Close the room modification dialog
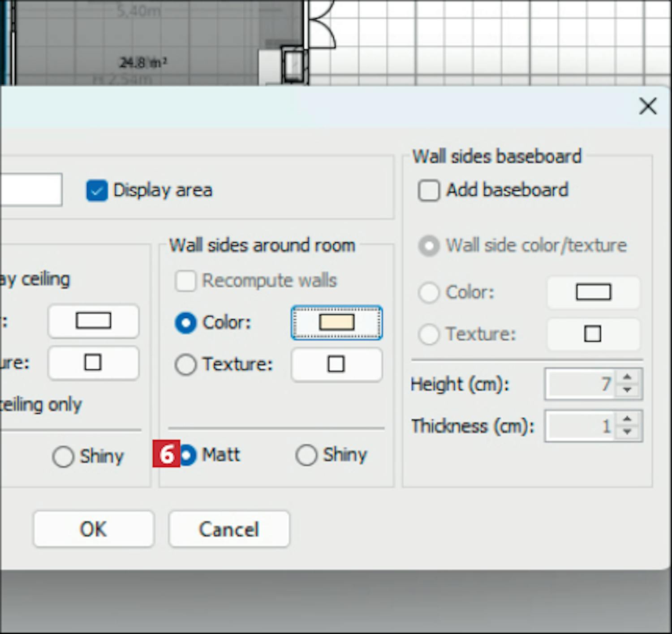 point(647,107)
